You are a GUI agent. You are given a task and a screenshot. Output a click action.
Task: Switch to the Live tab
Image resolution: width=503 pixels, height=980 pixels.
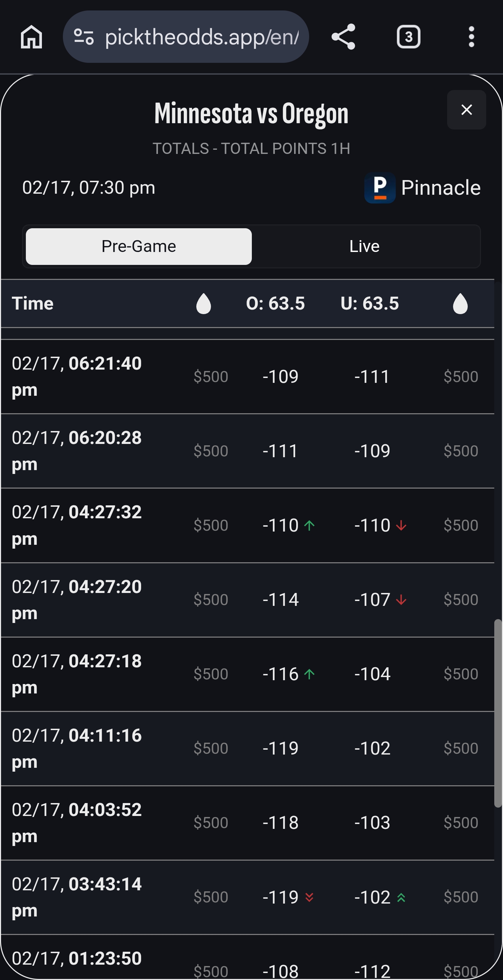point(364,246)
